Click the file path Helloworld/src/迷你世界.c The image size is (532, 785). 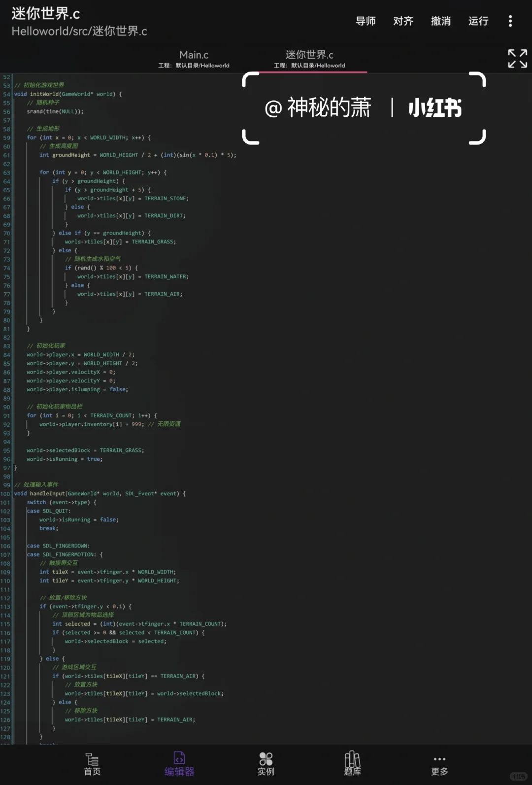[79, 31]
